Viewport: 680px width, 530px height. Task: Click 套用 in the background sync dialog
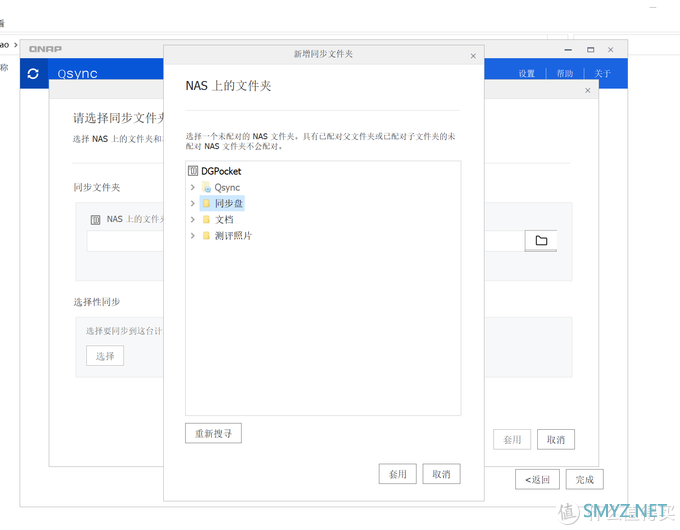point(512,440)
